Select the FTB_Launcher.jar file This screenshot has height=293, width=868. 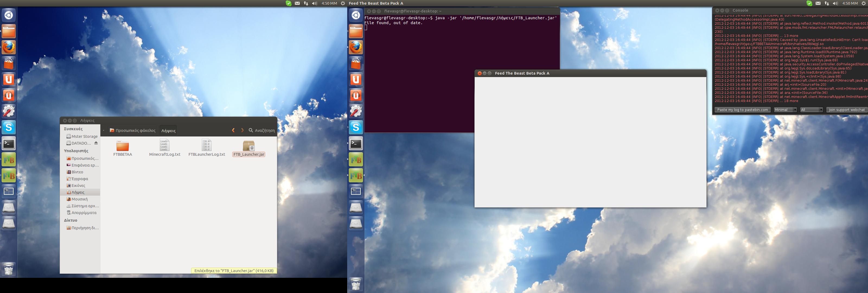tap(249, 148)
